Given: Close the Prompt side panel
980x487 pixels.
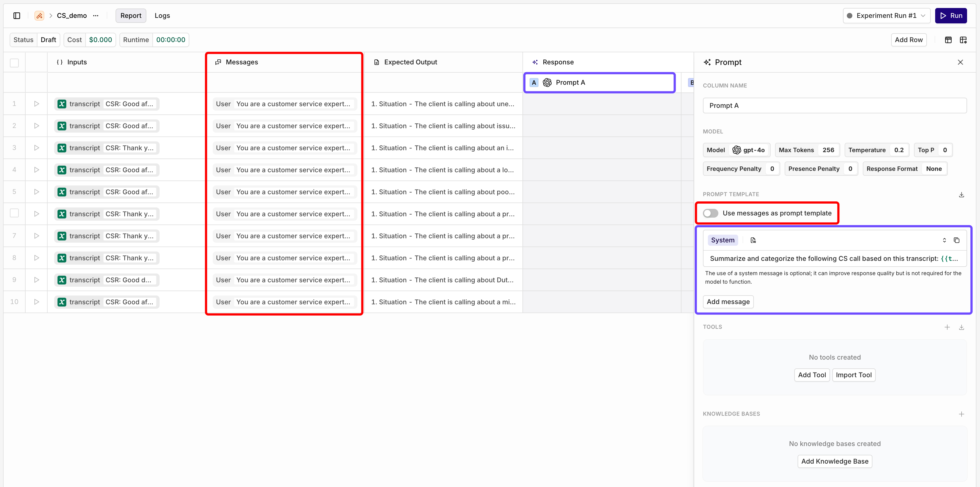Looking at the screenshot, I should click(x=960, y=62).
